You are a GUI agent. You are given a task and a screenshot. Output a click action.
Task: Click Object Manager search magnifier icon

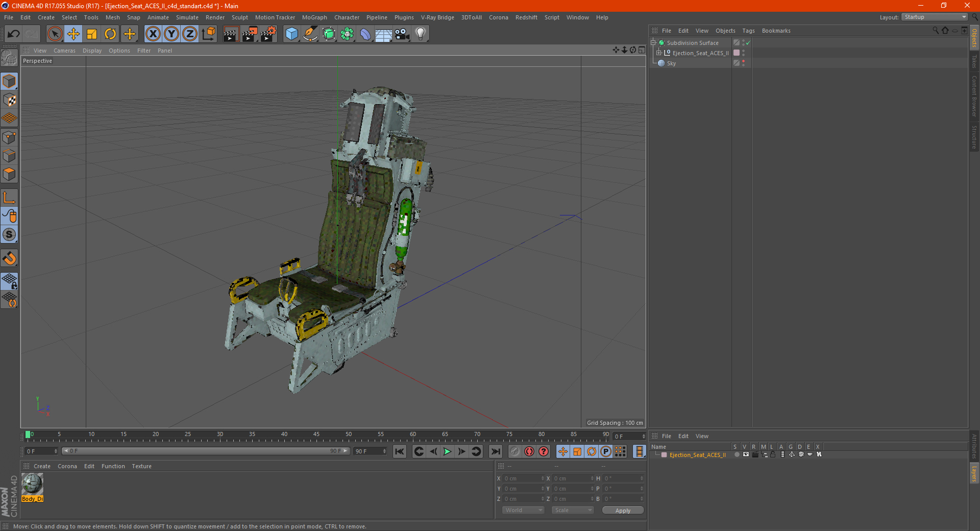coord(935,31)
